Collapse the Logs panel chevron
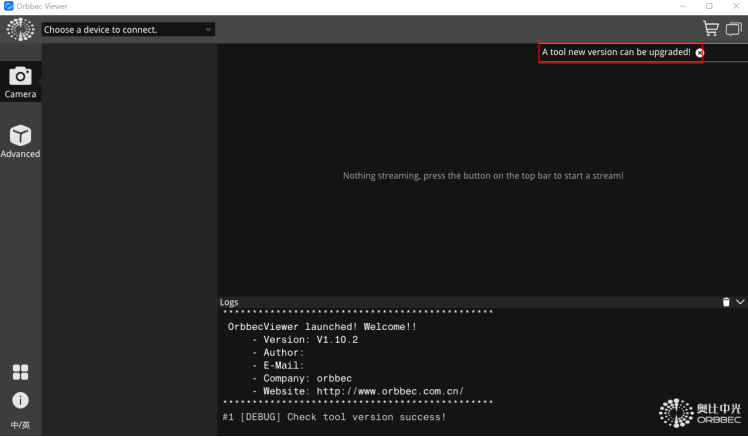 [x=740, y=301]
